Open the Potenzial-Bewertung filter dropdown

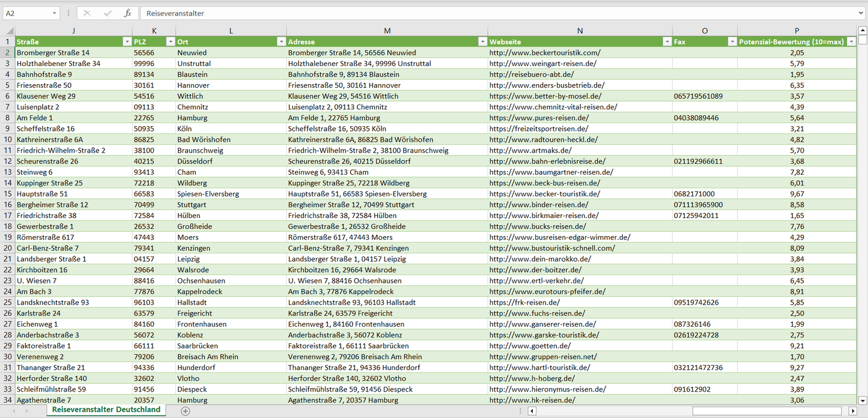(x=851, y=42)
